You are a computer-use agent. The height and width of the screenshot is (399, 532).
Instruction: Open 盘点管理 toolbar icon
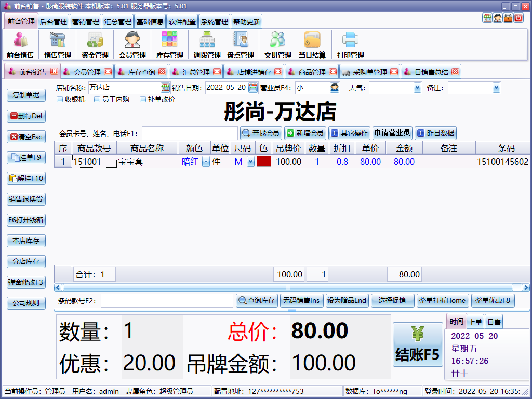tap(240, 45)
